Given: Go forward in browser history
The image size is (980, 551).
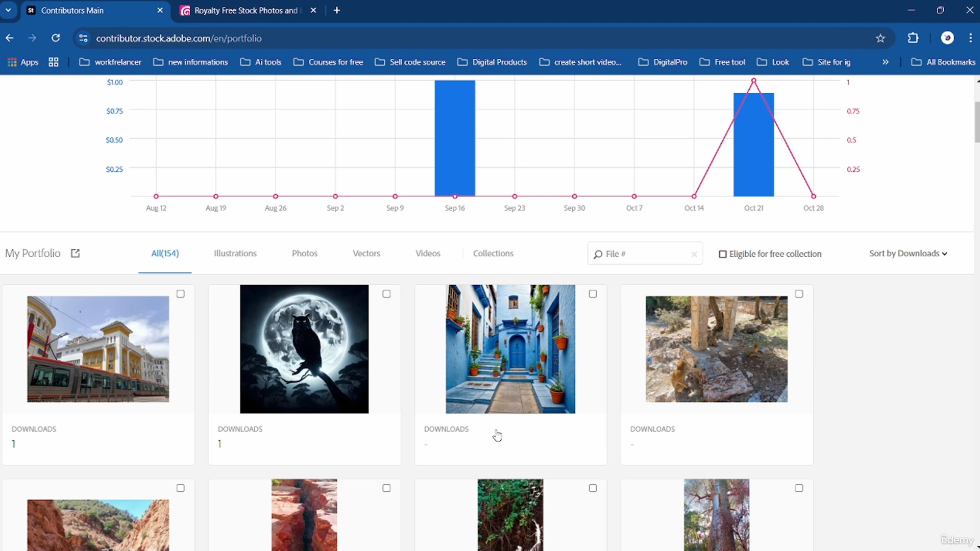Looking at the screenshot, I should pyautogui.click(x=32, y=38).
